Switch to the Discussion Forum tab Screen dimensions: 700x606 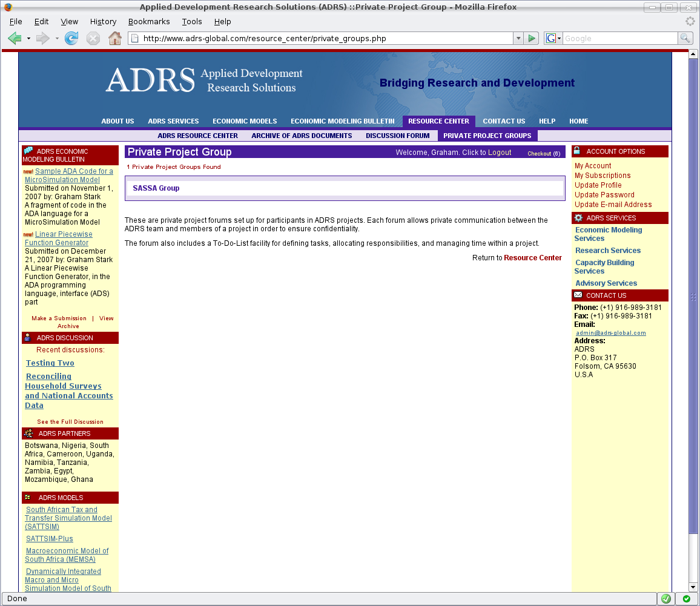(398, 136)
